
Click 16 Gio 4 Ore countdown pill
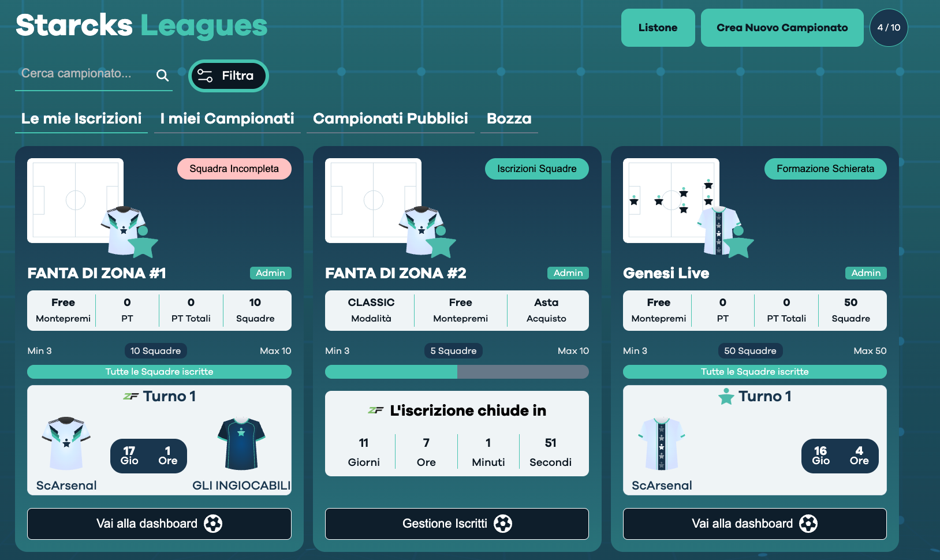coord(840,456)
